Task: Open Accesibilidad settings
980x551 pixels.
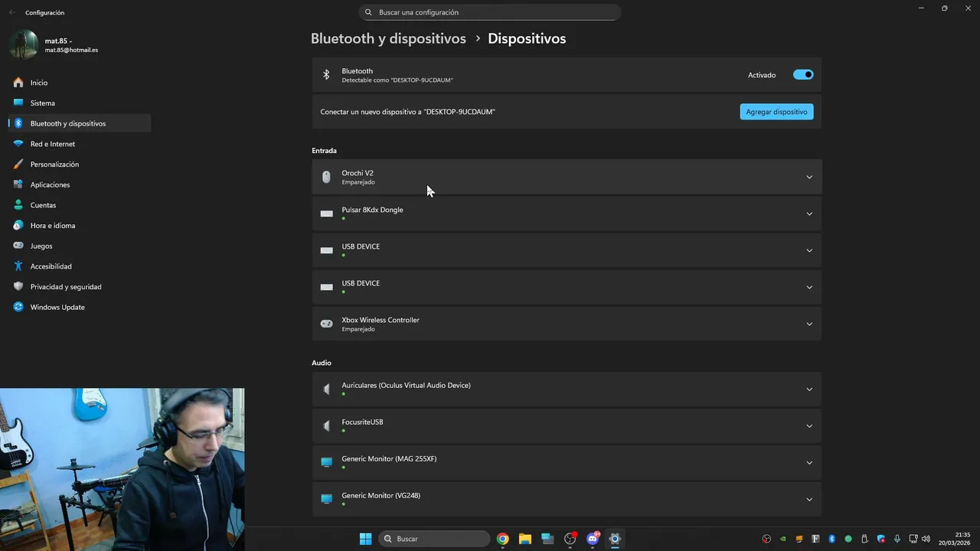Action: point(79,266)
